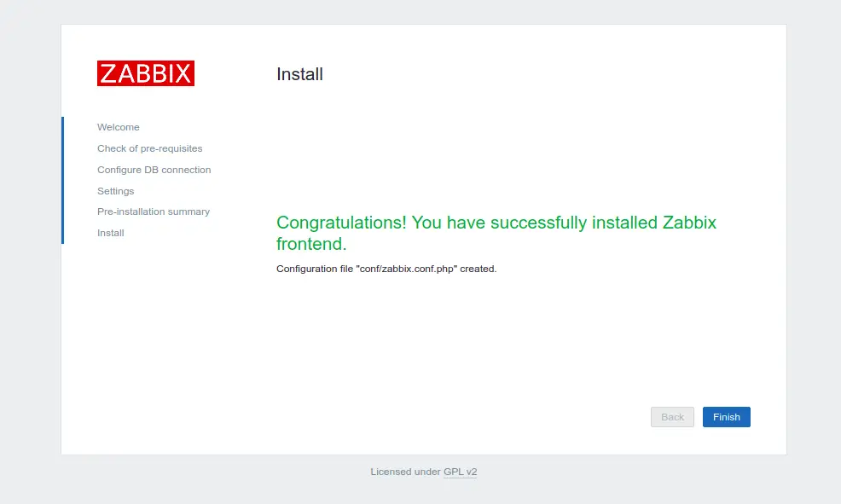Select the Install step in sidebar
This screenshot has height=504, width=841.
click(111, 233)
